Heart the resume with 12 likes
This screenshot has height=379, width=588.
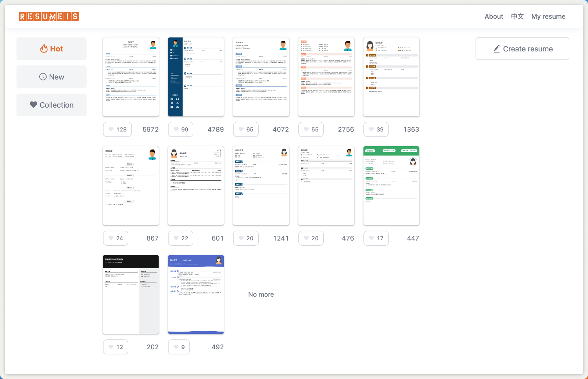115,347
